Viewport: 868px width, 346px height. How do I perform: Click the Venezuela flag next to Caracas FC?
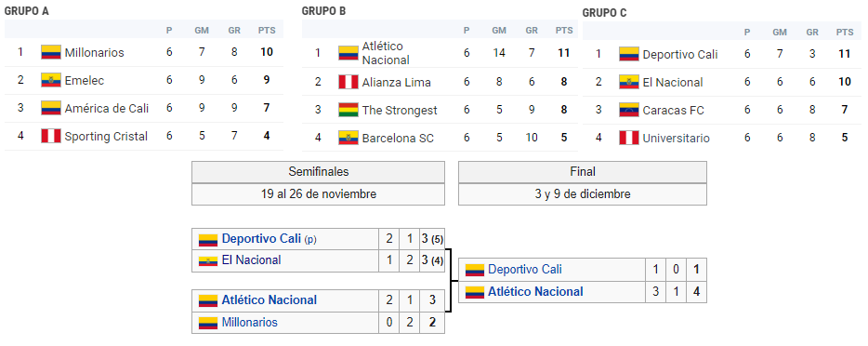(629, 110)
